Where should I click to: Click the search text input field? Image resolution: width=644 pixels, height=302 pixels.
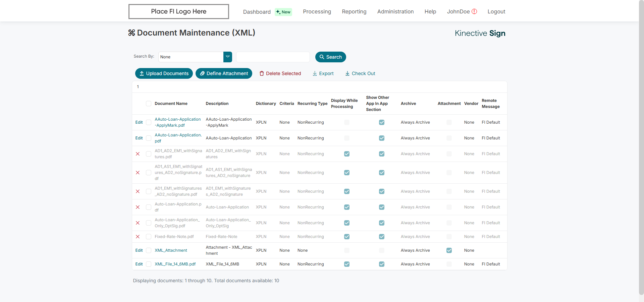273,57
